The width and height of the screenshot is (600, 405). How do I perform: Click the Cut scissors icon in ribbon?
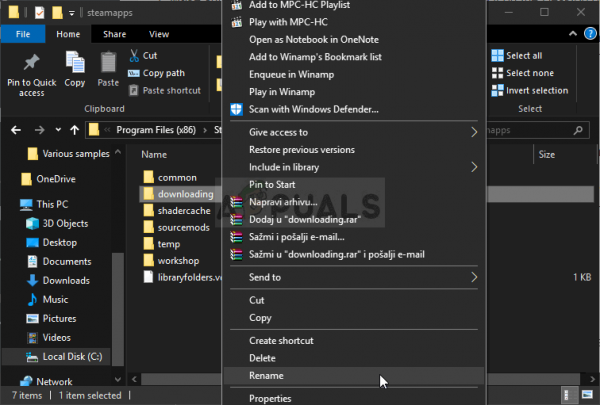[134, 56]
